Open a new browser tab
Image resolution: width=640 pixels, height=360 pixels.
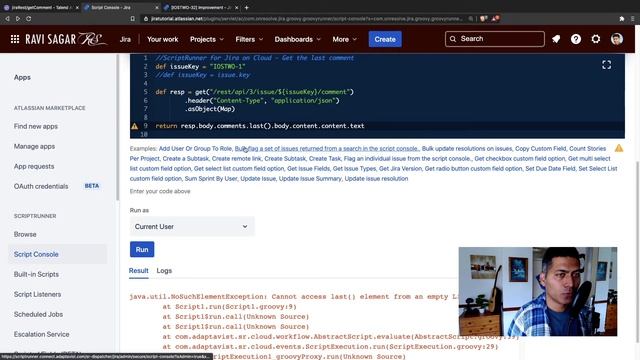[x=247, y=7]
